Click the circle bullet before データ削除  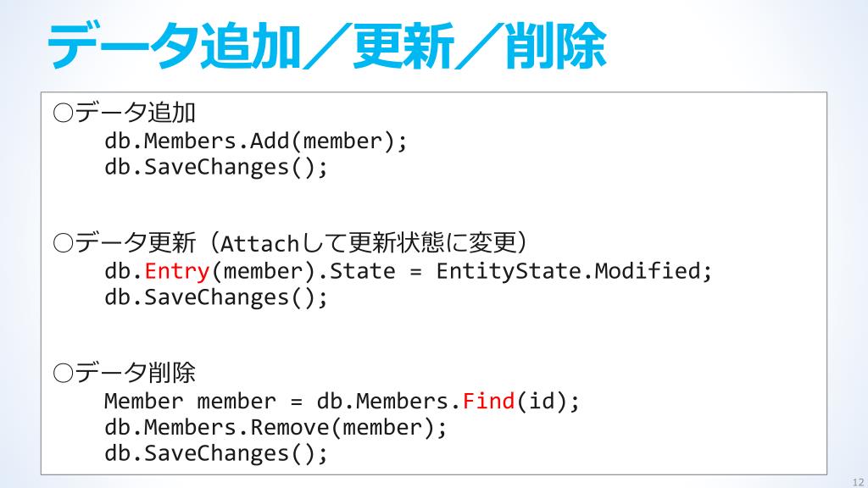pos(63,374)
